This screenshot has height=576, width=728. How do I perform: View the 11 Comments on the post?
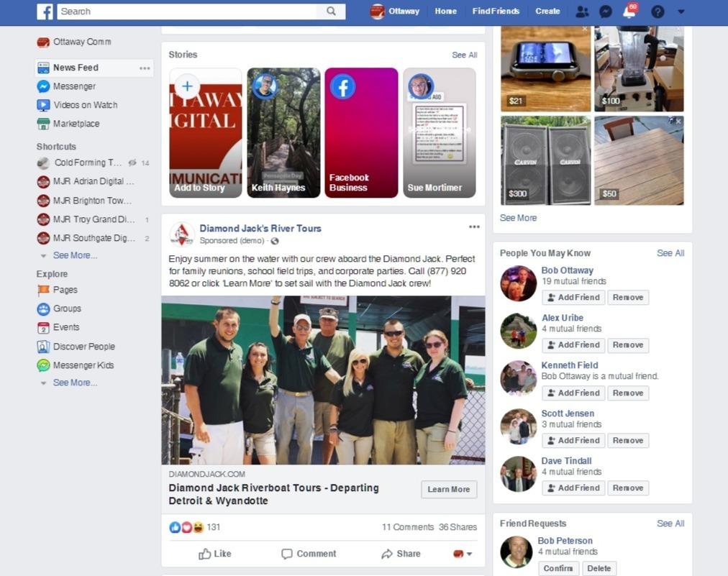point(408,527)
